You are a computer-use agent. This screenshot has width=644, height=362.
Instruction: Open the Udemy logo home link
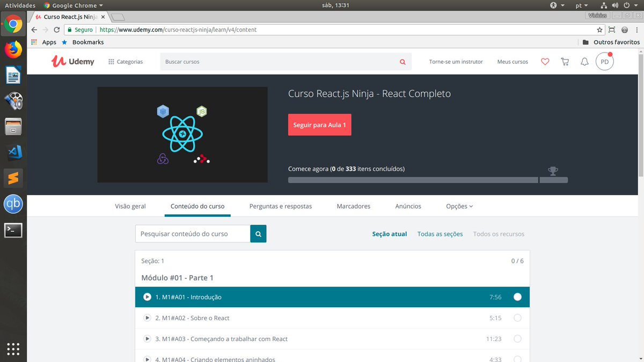click(72, 62)
